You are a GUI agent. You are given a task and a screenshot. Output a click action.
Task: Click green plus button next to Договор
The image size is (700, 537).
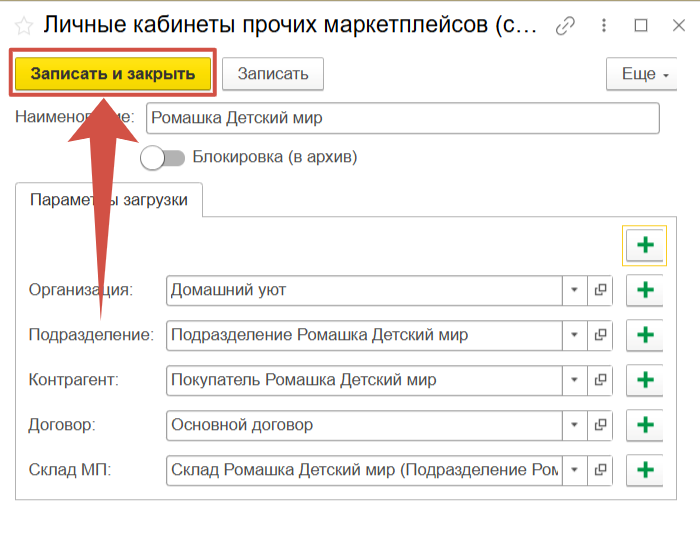(x=645, y=425)
